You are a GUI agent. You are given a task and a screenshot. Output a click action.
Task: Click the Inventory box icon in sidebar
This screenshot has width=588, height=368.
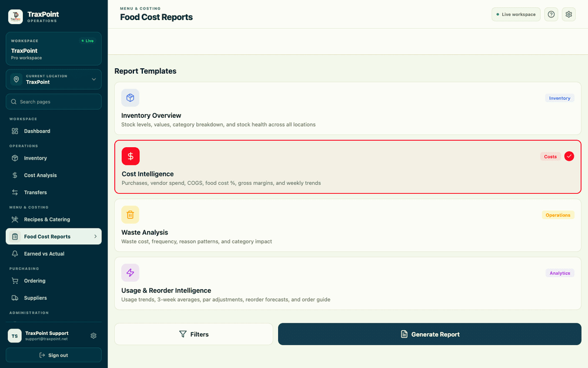pyautogui.click(x=15, y=158)
